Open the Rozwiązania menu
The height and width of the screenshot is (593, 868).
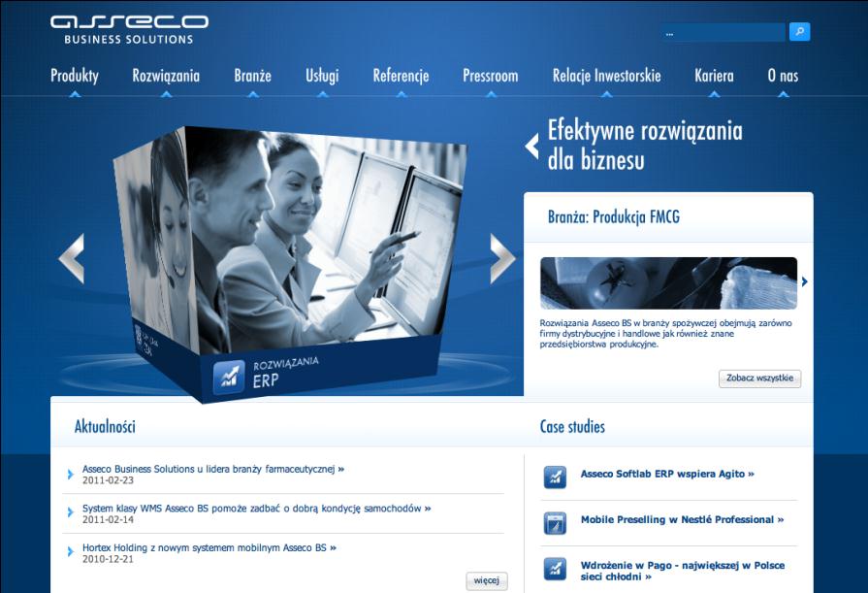click(166, 76)
